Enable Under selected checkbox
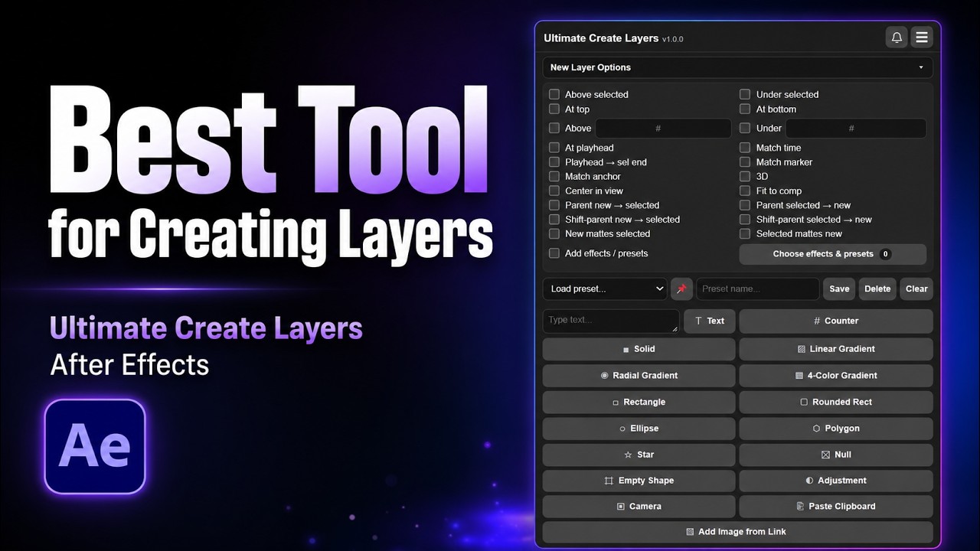 [745, 94]
